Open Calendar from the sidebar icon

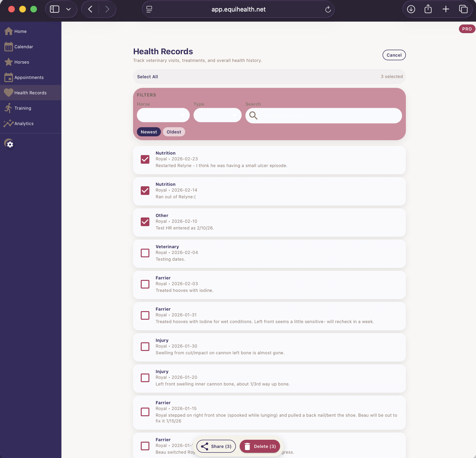(8, 47)
